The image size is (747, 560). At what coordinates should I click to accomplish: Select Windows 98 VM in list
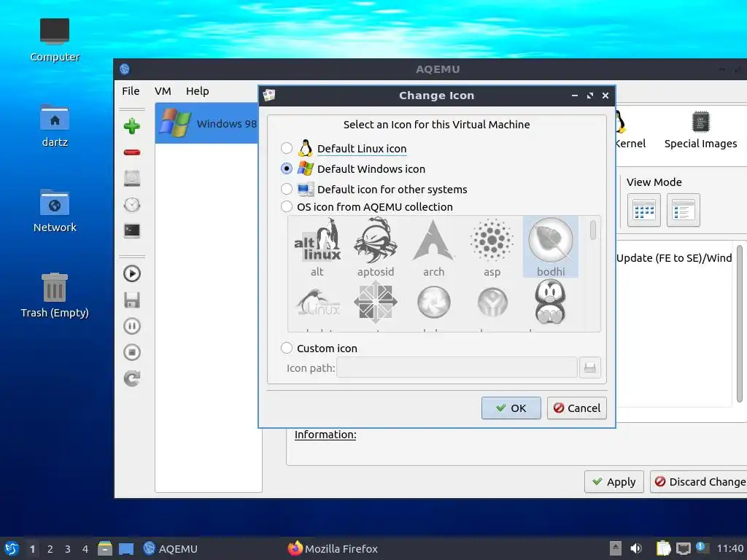[207, 123]
